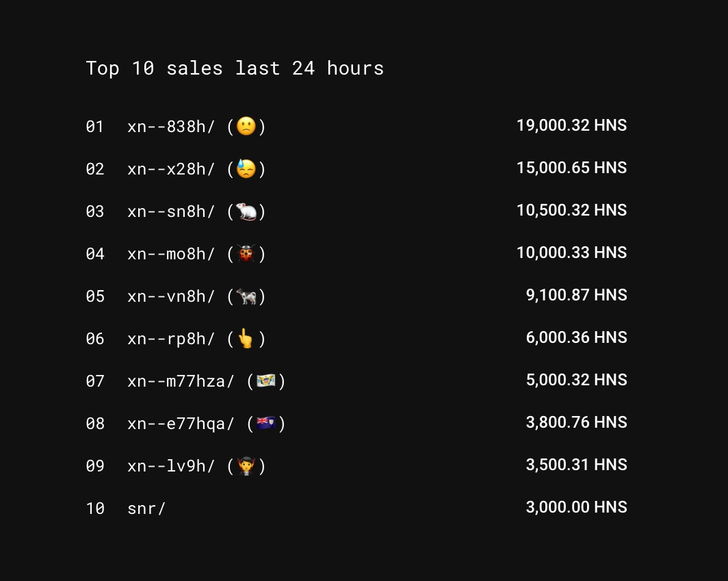Screen dimensions: 728x581
Task: Click the blue ensign flag emoji
Action: pos(266,424)
